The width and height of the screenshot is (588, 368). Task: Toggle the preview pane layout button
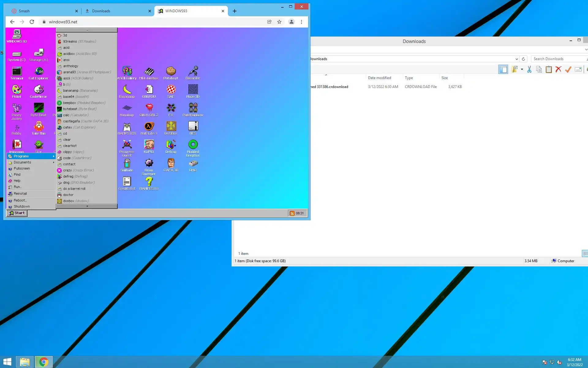[503, 70]
